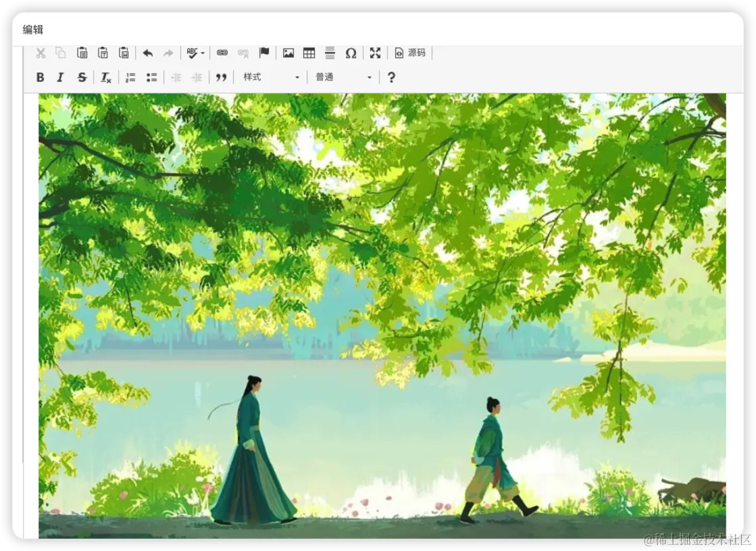
Task: Remove formatting with Tx icon
Action: (x=105, y=77)
